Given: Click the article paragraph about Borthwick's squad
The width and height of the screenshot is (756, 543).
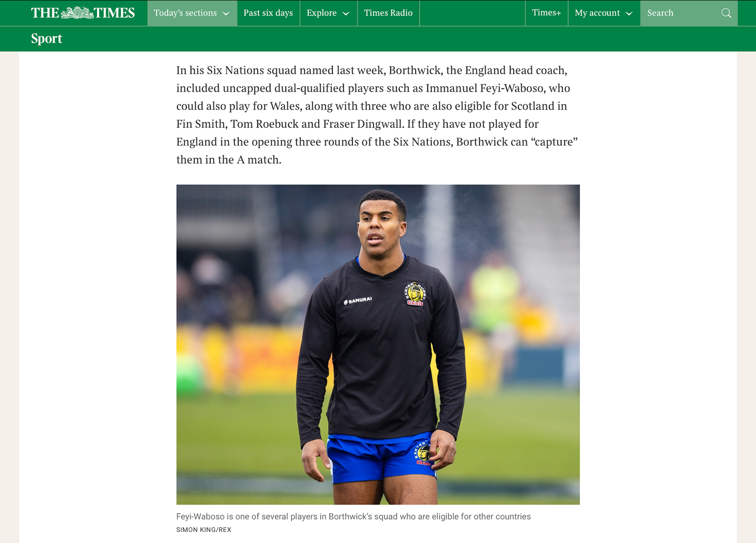Looking at the screenshot, I should [x=377, y=115].
